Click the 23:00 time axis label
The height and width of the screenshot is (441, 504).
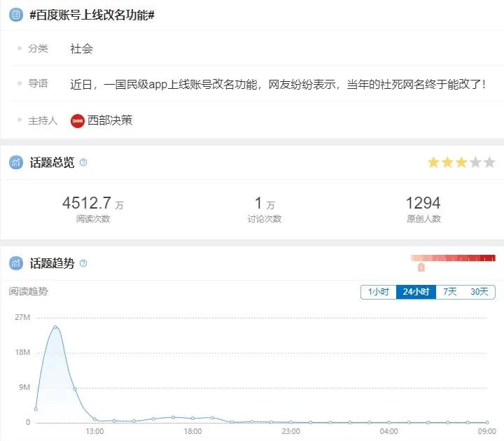click(x=290, y=431)
